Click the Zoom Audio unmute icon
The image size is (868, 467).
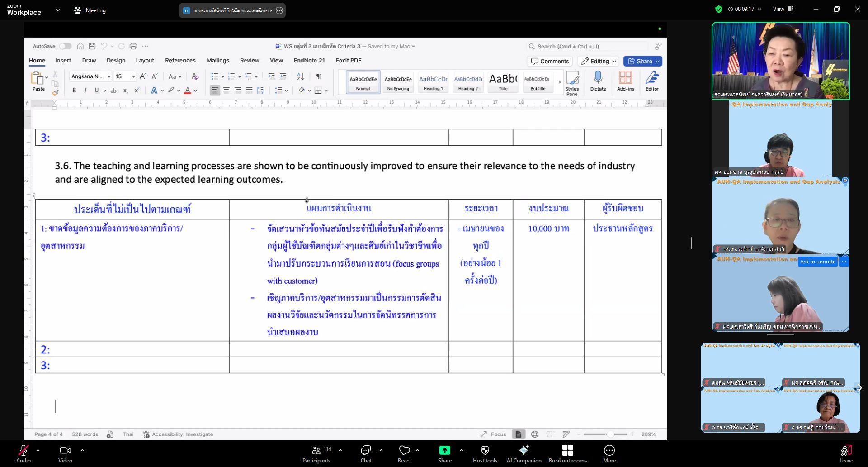[24, 453]
